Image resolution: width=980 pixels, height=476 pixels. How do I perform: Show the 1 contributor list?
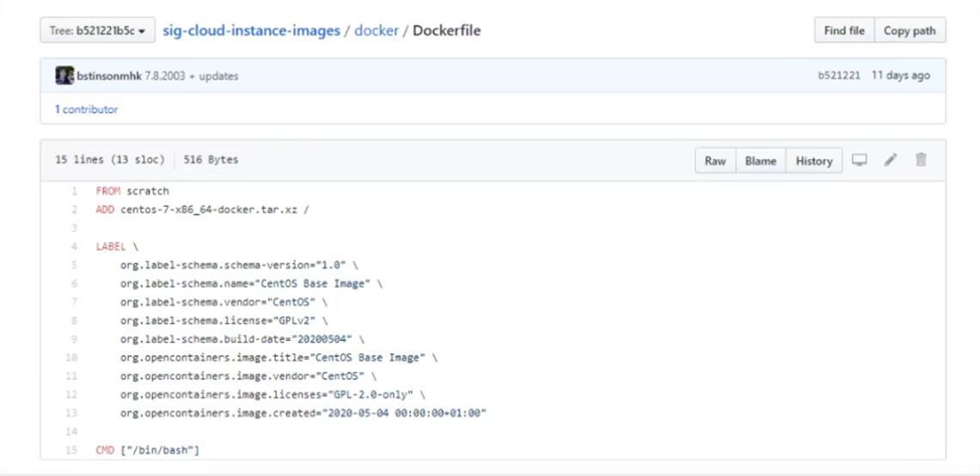coord(87,109)
